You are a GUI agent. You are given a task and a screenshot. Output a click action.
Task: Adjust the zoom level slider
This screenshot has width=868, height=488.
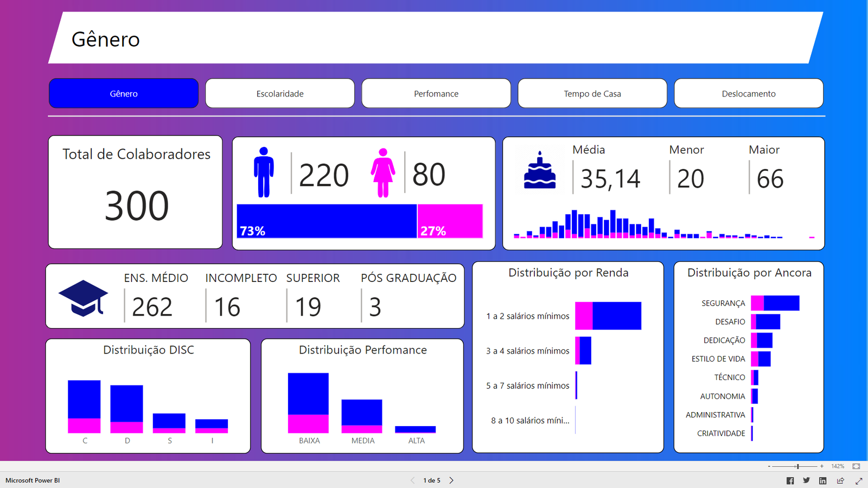797,465
